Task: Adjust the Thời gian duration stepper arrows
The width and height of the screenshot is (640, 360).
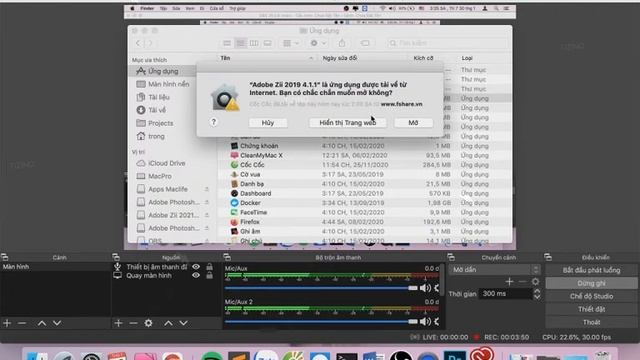Action: click(x=537, y=294)
